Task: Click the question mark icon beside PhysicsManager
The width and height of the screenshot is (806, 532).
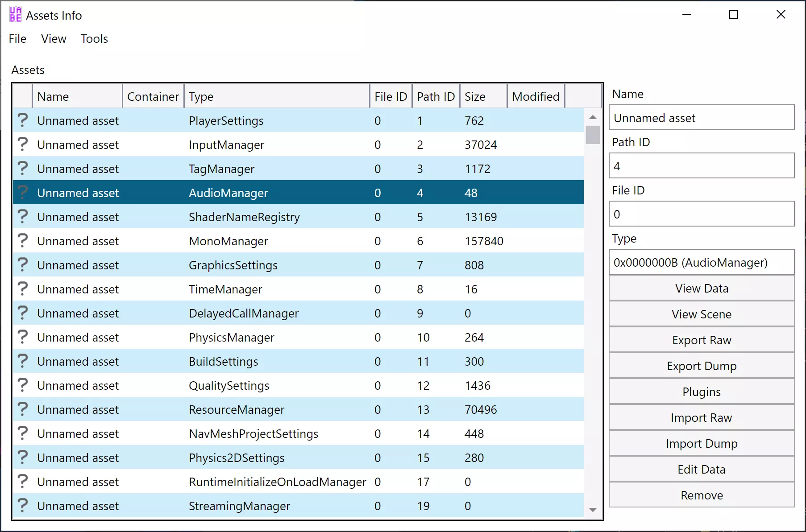Action: click(23, 337)
